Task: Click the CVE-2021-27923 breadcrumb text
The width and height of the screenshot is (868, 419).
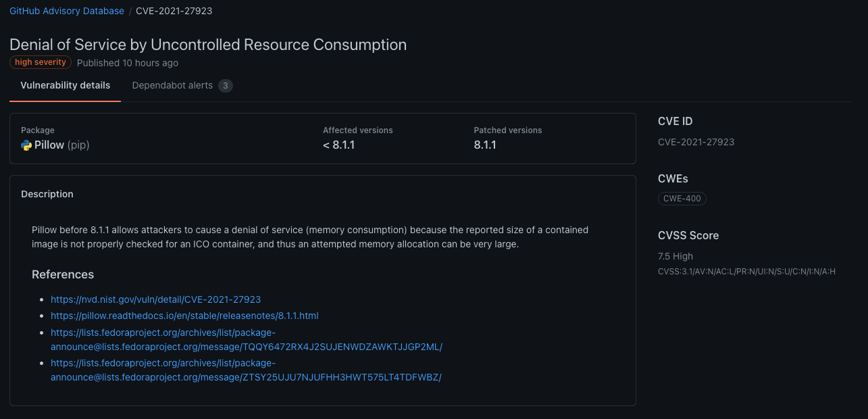Action: (x=174, y=11)
